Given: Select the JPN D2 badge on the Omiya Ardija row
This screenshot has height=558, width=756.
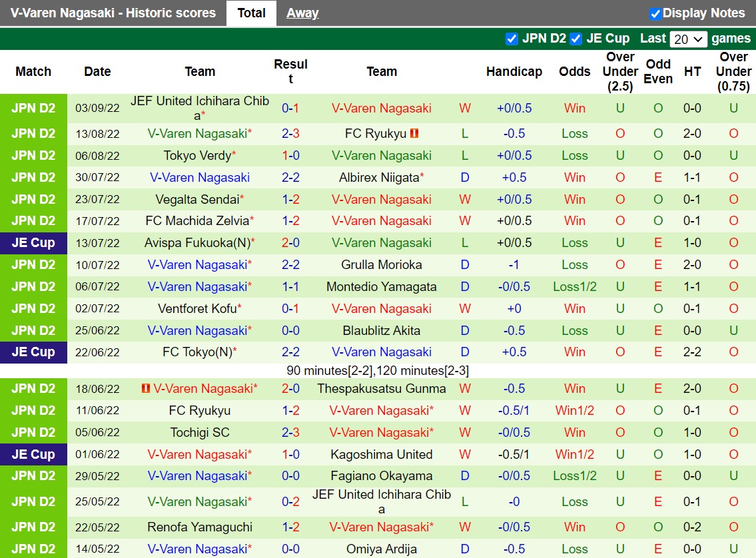Looking at the screenshot, I should coord(33,549).
